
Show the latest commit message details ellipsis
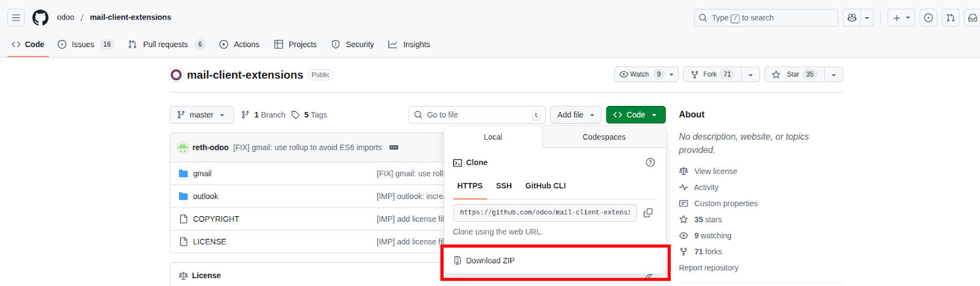coord(394,148)
